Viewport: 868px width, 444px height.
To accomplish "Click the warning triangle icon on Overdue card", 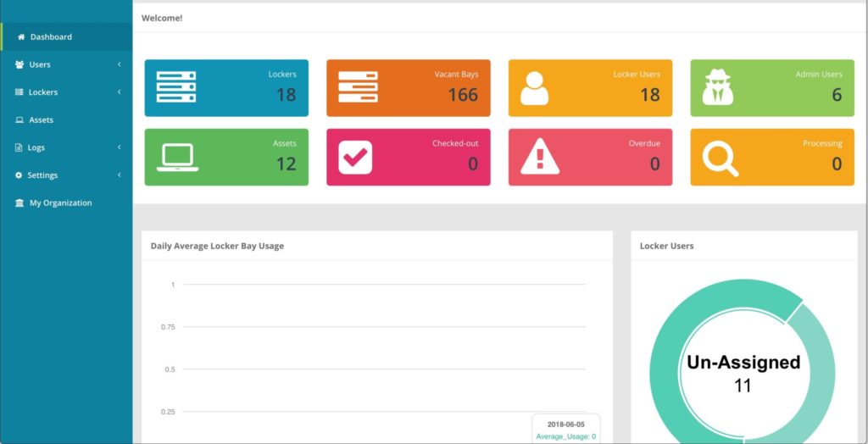I will coord(540,158).
